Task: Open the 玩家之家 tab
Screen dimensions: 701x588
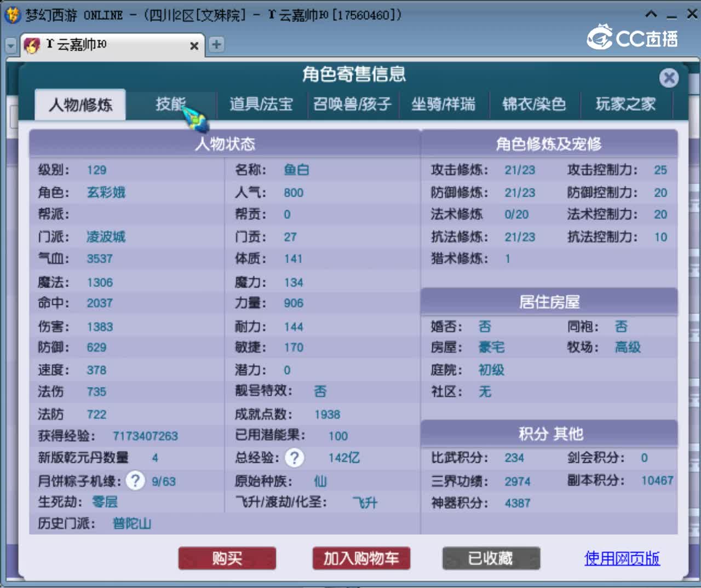Action: [x=625, y=104]
